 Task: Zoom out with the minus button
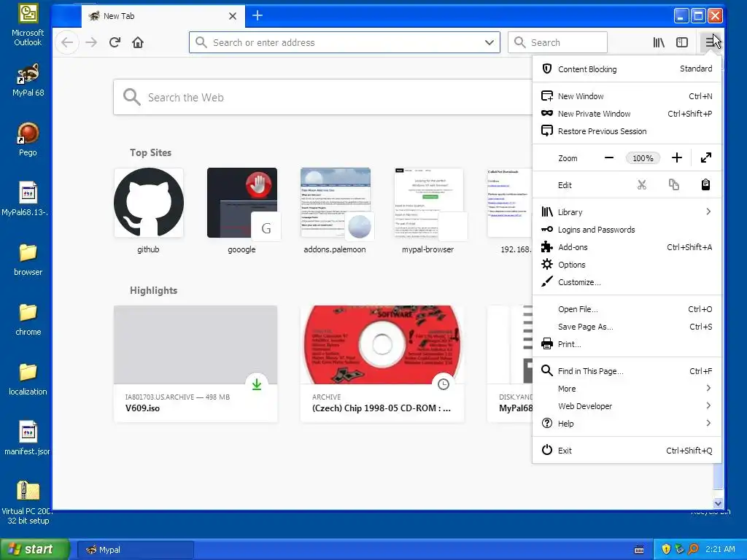pos(609,157)
